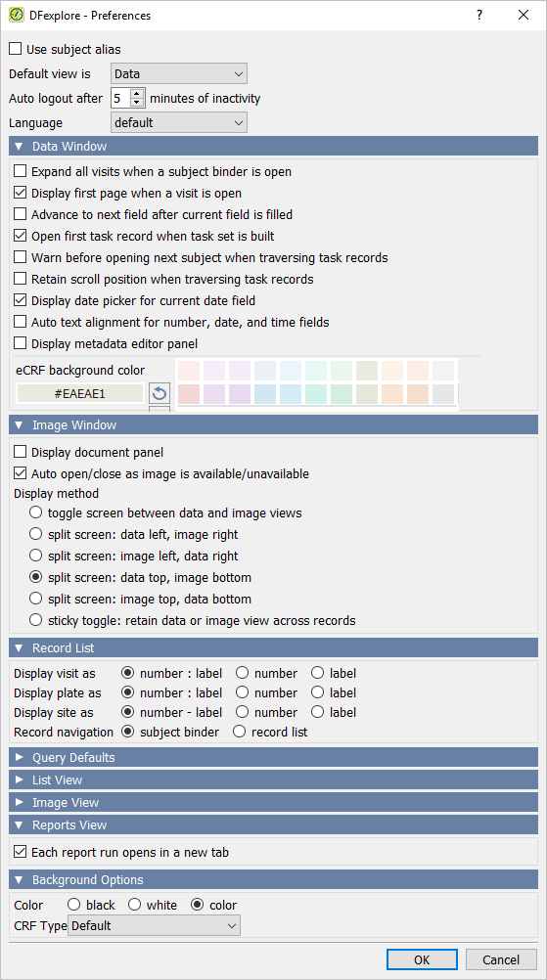Select record list for Record navigation

coord(239,732)
